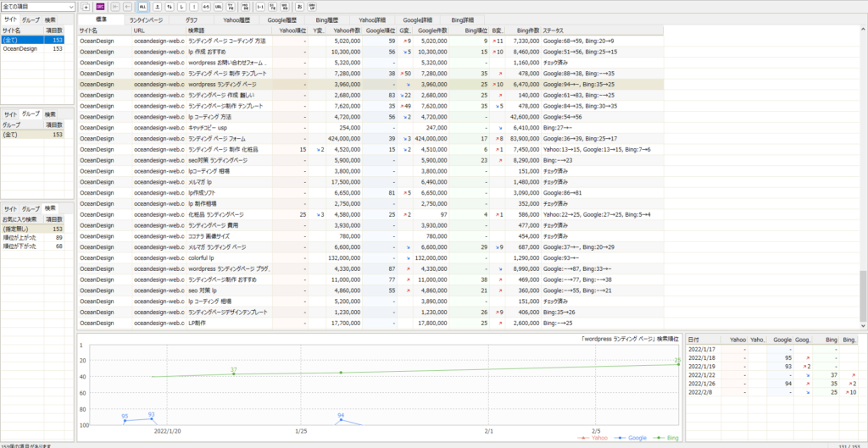Open the Bing詳細 tab
868x448 pixels.
click(462, 20)
